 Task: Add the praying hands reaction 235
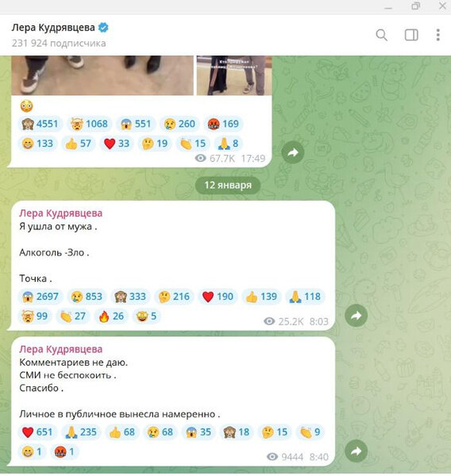coord(82,432)
